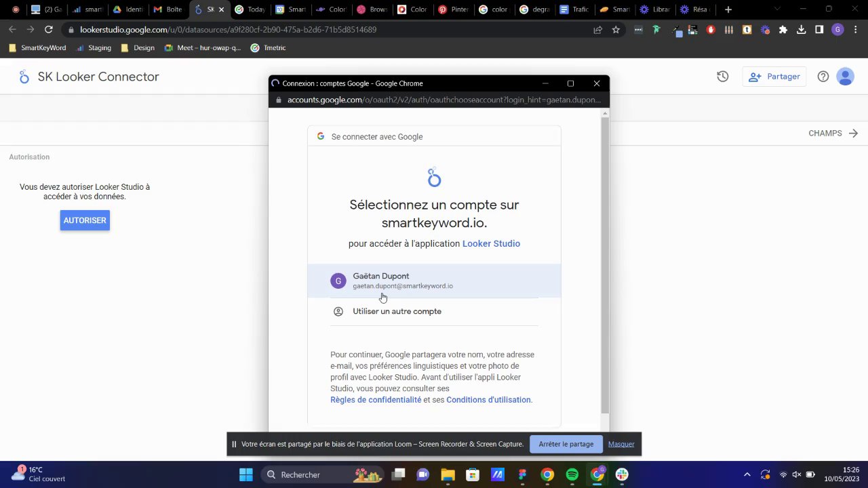Click the Looker Studio logo in the header
The height and width of the screenshot is (488, 868).
[x=24, y=77]
